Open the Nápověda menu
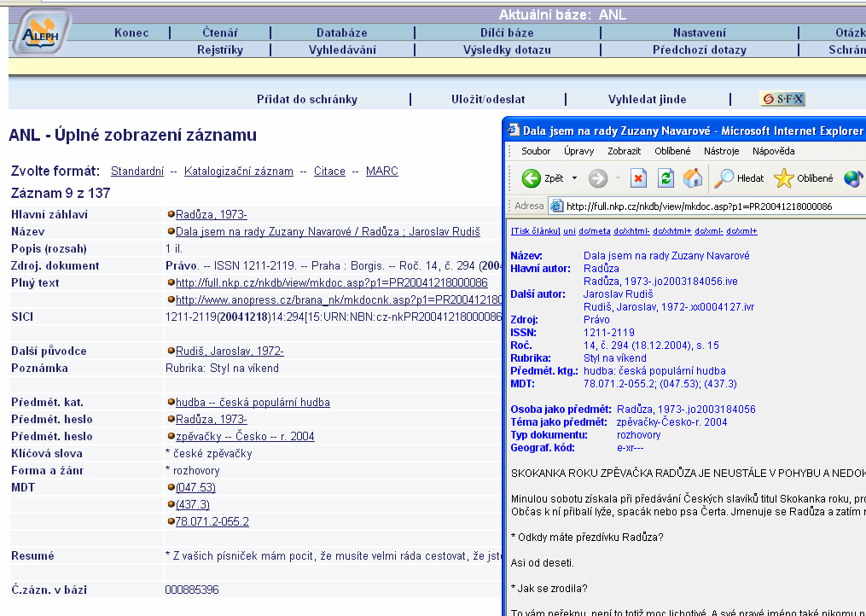Image resolution: width=866 pixels, height=616 pixels. [x=773, y=151]
